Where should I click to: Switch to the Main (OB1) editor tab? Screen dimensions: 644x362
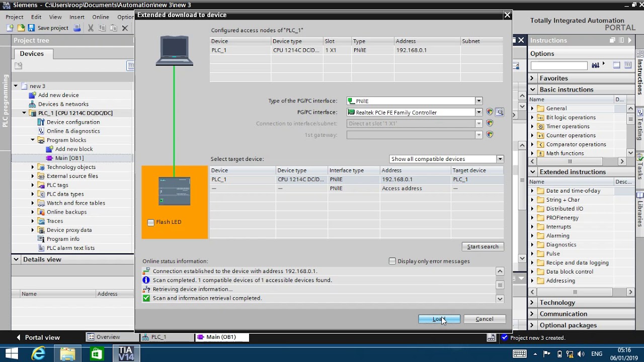[x=221, y=337]
